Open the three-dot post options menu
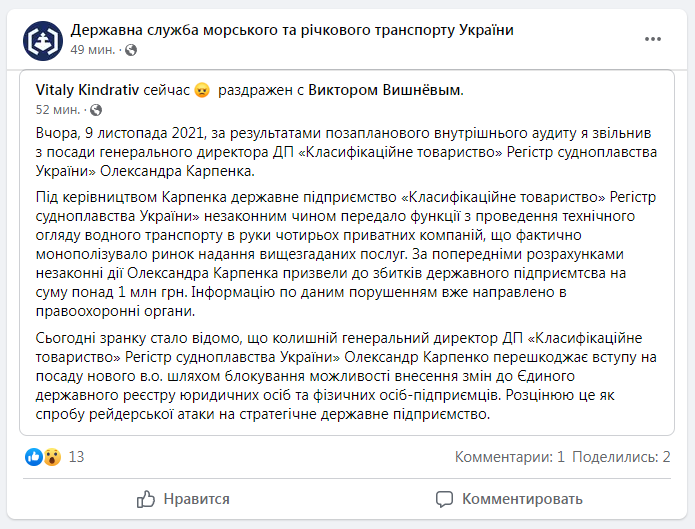695x529 pixels. pos(653,39)
